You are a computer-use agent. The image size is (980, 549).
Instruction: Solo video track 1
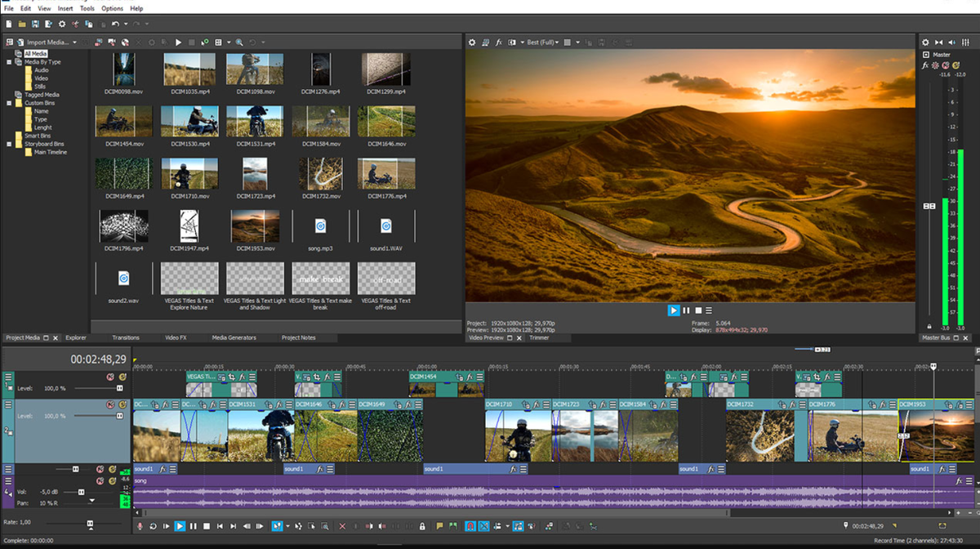122,377
